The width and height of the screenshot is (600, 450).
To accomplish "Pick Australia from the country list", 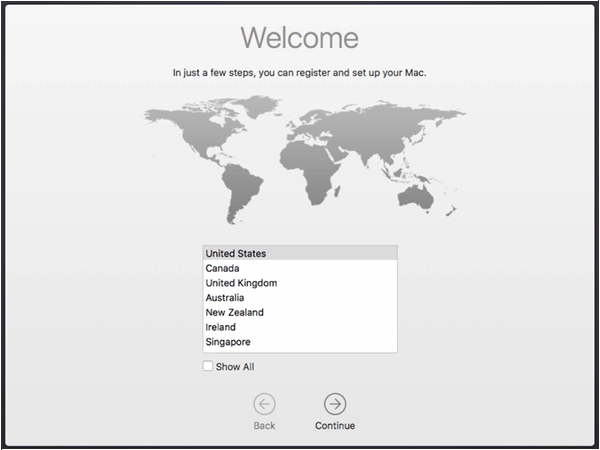I will tap(299, 298).
